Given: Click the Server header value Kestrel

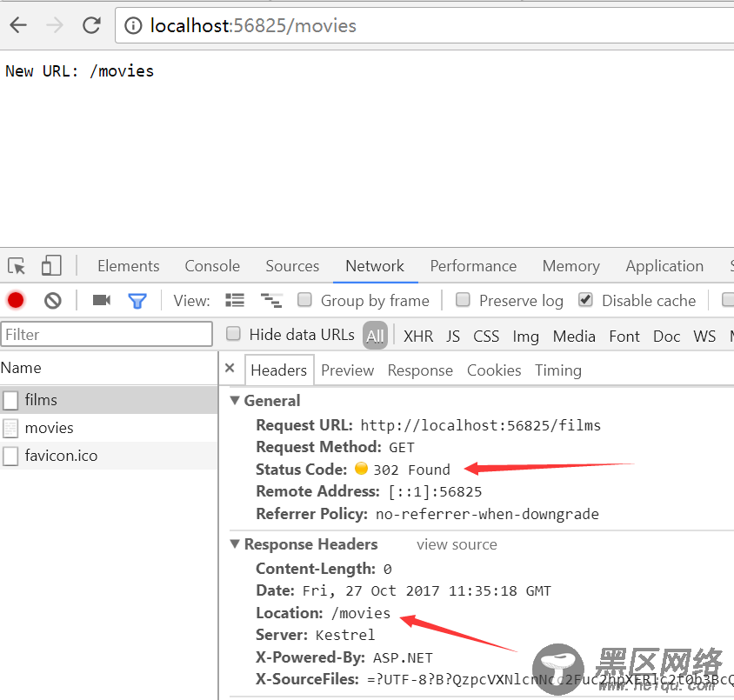Looking at the screenshot, I should click(x=345, y=635).
